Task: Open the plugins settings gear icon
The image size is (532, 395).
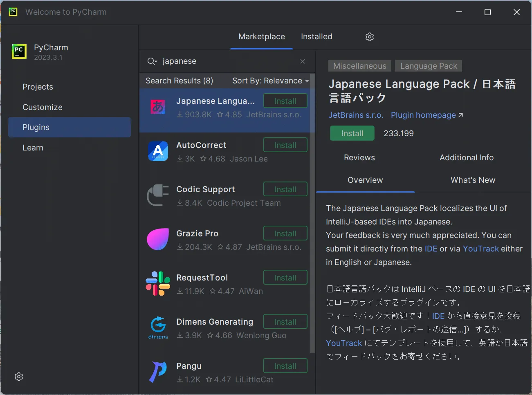Action: pyautogui.click(x=370, y=37)
